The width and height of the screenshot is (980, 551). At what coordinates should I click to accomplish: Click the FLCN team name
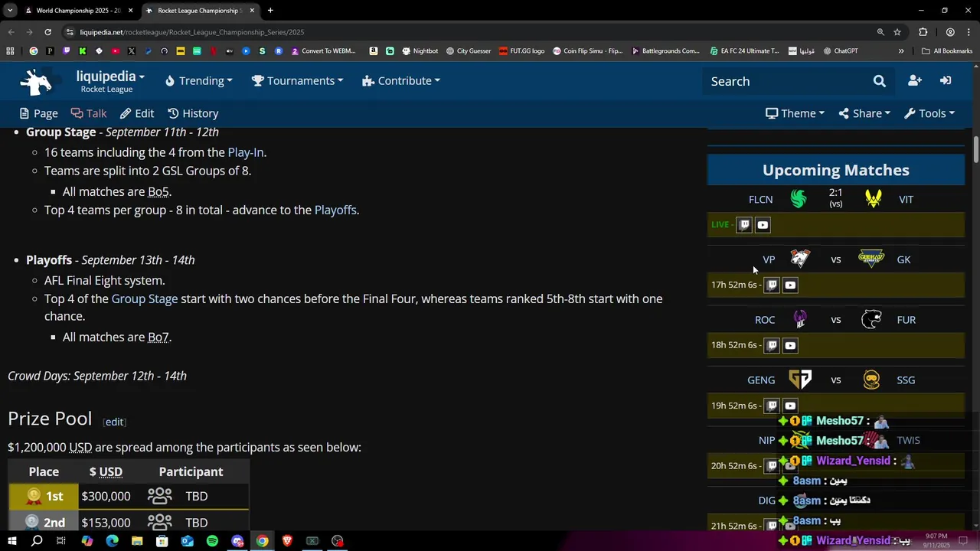click(x=760, y=199)
